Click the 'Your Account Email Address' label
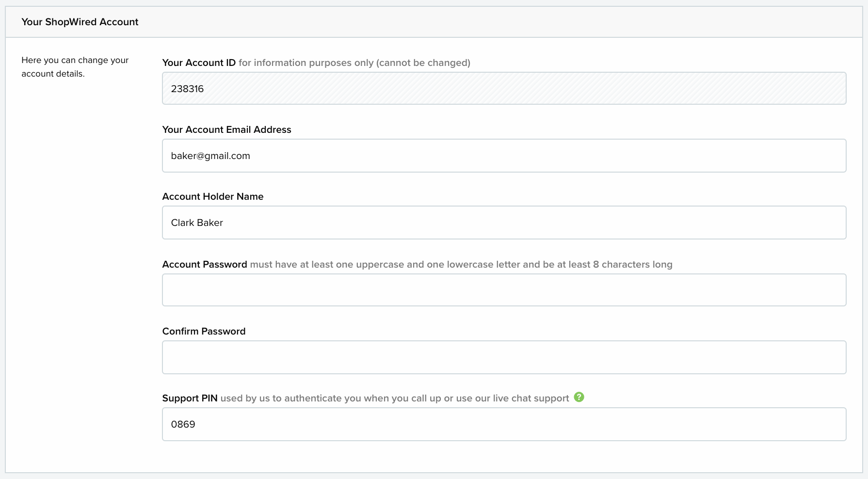Screen dimensions: 868x479 [x=226, y=129]
